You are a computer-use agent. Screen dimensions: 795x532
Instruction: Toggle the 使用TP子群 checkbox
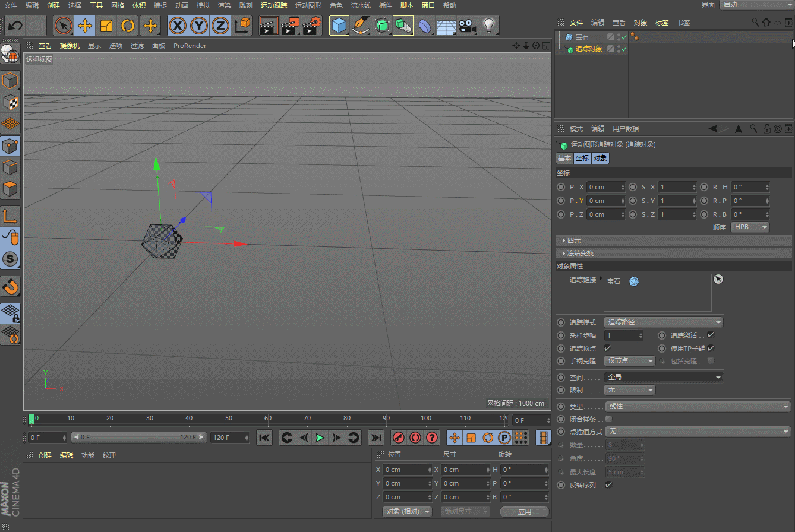point(711,348)
